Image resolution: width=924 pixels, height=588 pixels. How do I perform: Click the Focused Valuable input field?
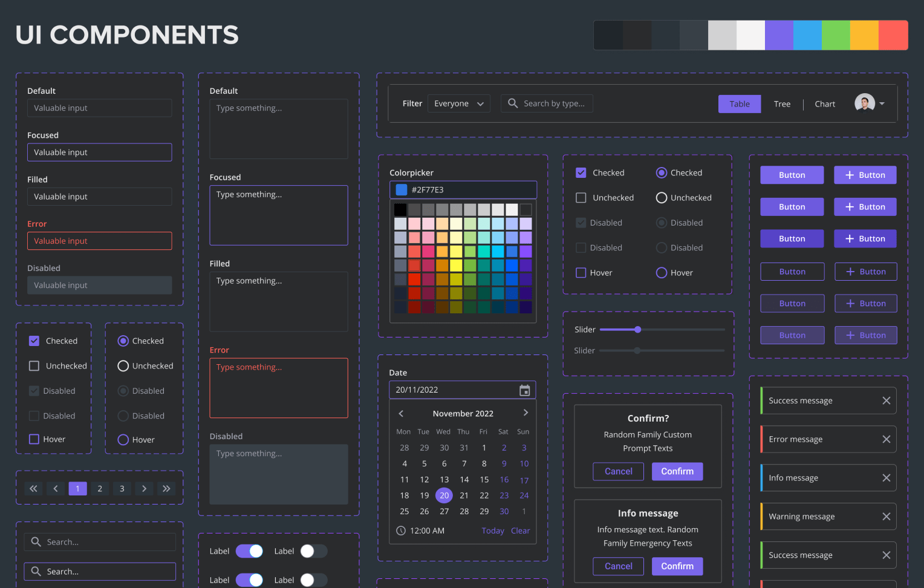100,152
